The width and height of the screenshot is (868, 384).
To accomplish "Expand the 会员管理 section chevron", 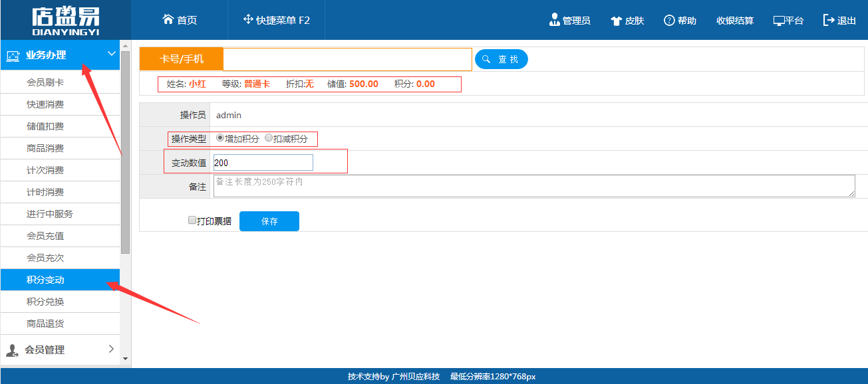I will [111, 349].
